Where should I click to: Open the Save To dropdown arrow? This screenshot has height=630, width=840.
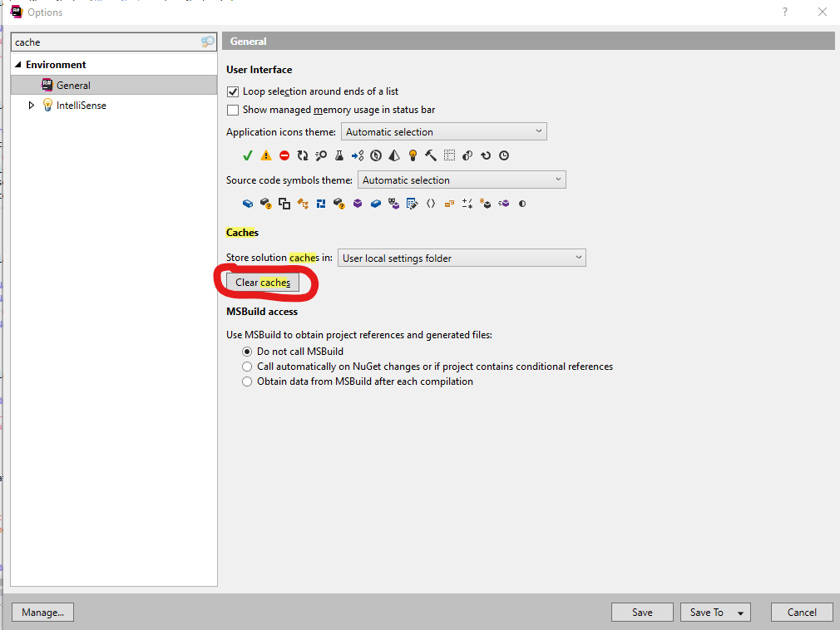[x=740, y=613]
